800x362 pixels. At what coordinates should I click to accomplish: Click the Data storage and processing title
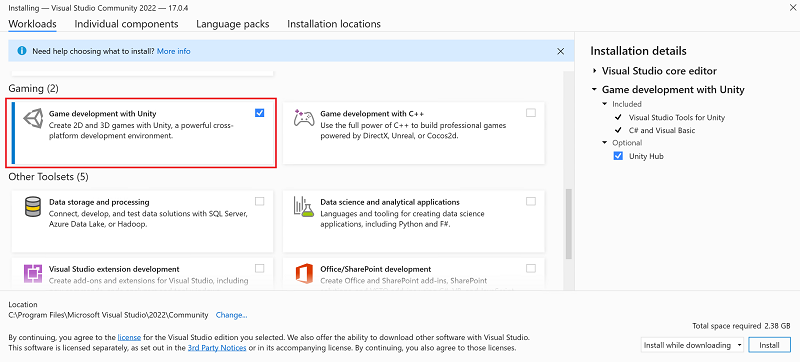pos(99,202)
